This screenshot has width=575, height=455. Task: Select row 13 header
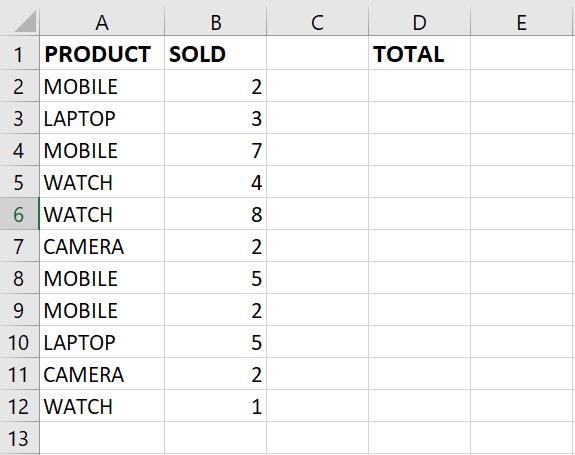pyautogui.click(x=19, y=438)
